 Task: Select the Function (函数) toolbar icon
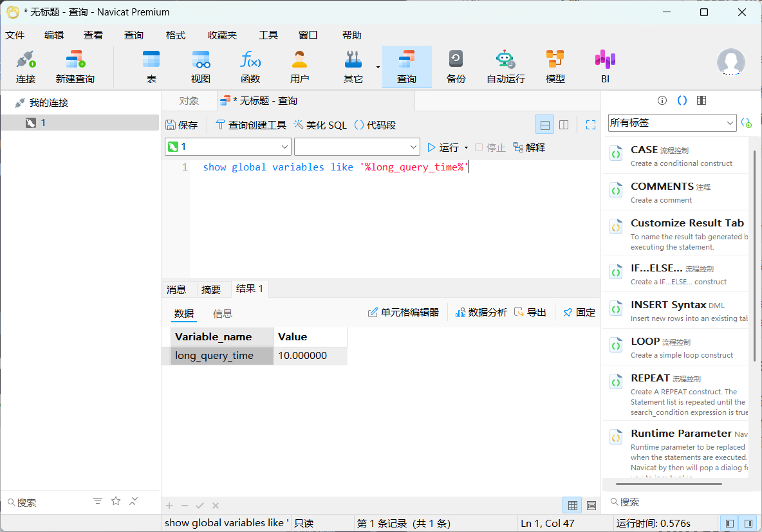250,67
